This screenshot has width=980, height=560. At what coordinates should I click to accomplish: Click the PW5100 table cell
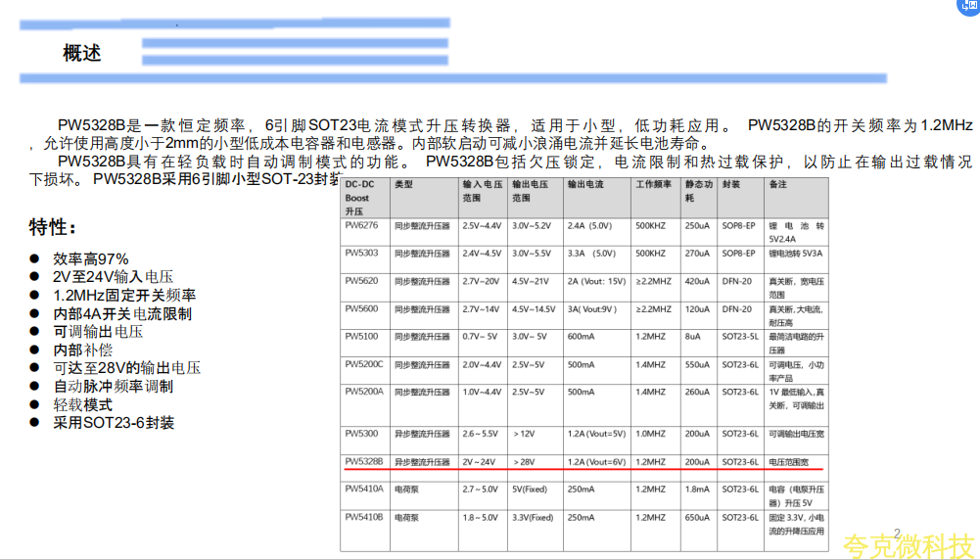[x=362, y=336]
